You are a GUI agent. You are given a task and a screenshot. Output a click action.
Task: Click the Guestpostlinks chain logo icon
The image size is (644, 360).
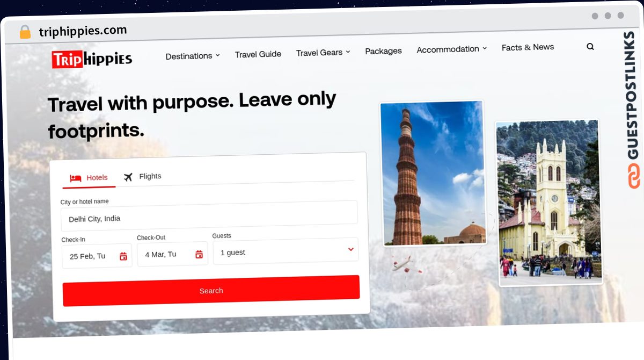click(x=634, y=176)
